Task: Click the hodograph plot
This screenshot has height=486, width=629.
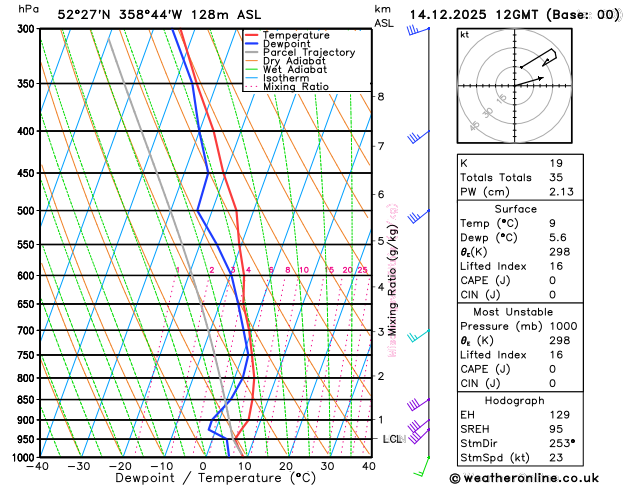Action: click(514, 86)
